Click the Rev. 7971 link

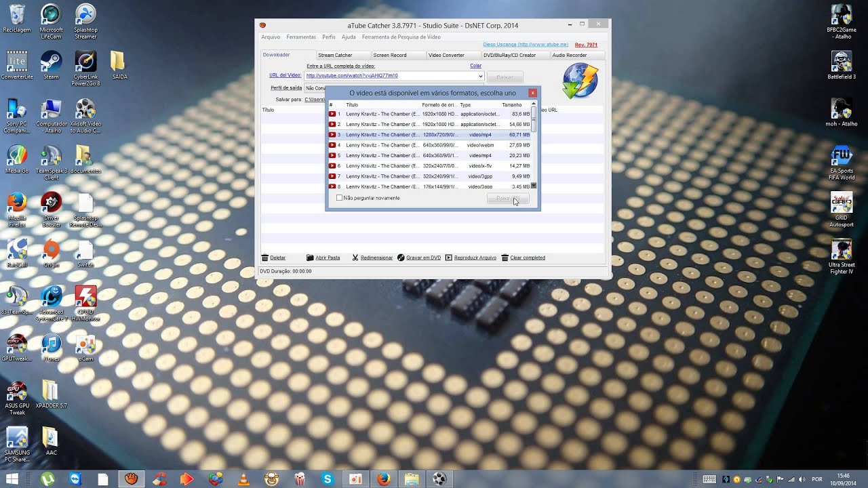587,45
